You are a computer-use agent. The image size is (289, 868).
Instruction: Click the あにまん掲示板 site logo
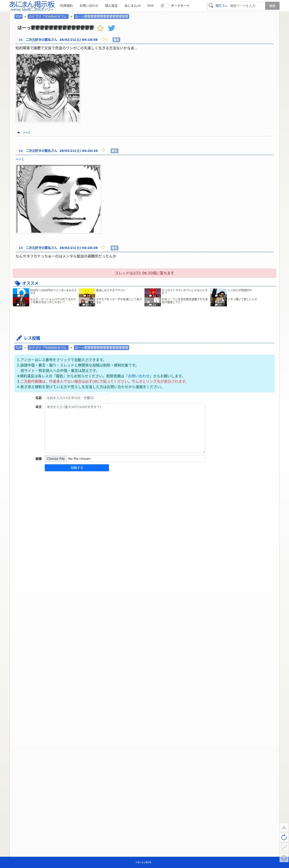coord(32,6)
